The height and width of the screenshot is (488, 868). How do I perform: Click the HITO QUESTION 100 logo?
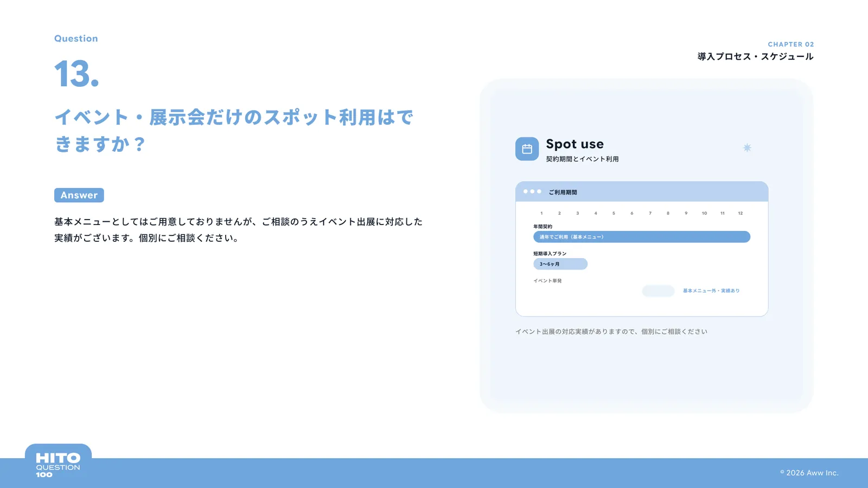[x=58, y=465]
